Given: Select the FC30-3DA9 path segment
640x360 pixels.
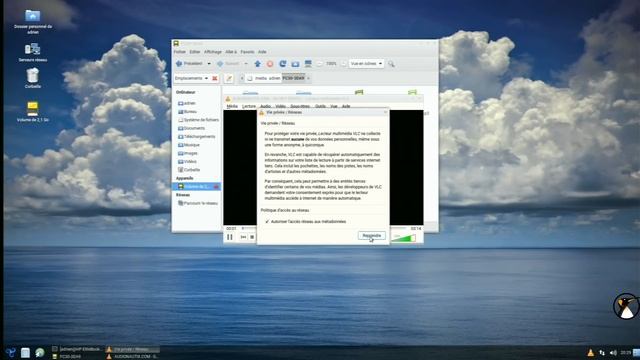Looking at the screenshot, I should coord(293,78).
